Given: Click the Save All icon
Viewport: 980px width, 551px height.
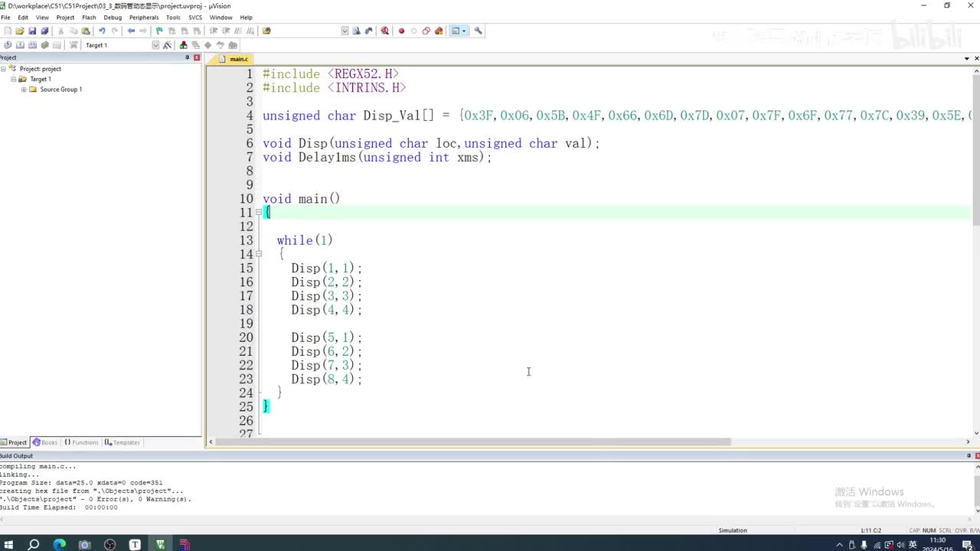Looking at the screenshot, I should (44, 31).
